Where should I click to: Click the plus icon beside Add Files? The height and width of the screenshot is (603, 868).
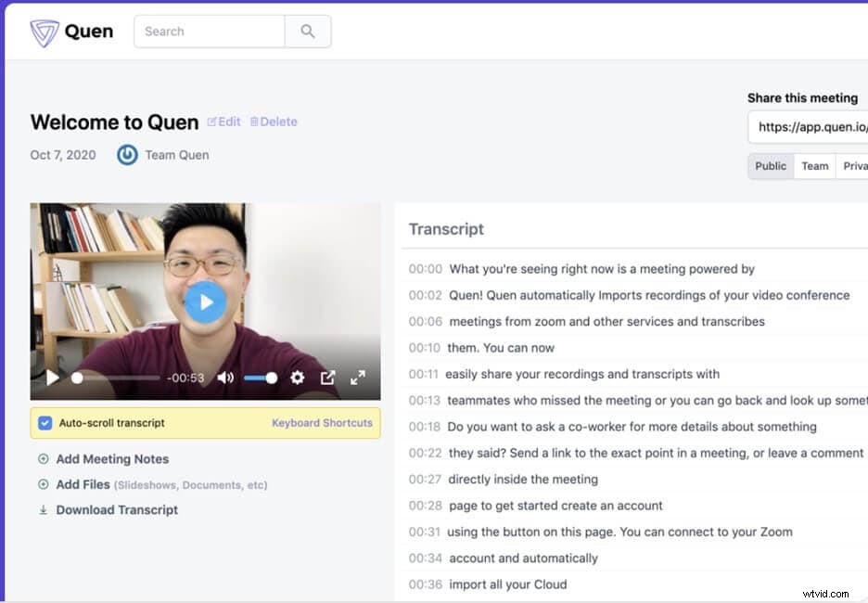coord(44,484)
